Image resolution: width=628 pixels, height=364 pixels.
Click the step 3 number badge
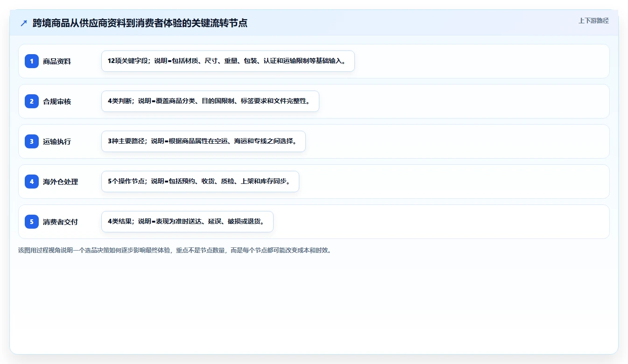pos(32,141)
